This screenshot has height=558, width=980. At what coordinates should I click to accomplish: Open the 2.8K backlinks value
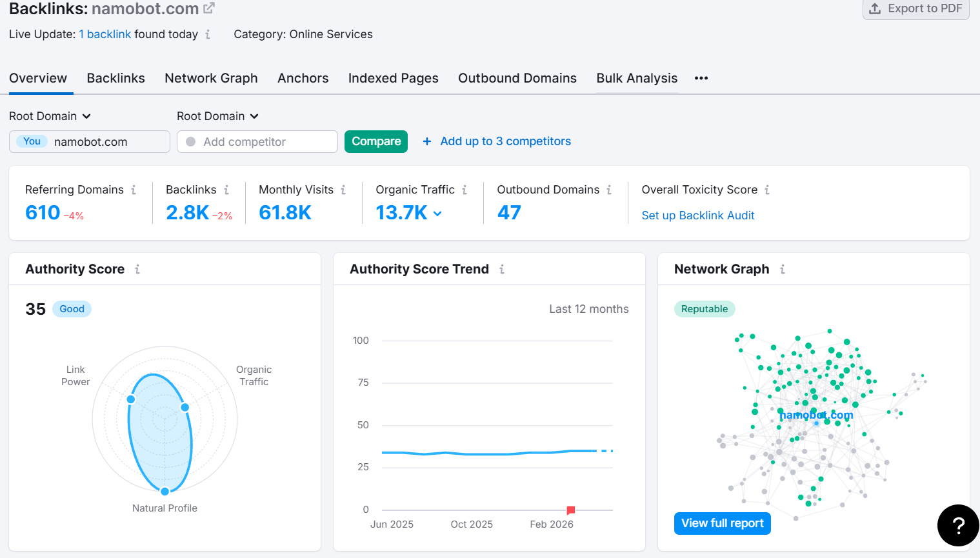(x=187, y=212)
